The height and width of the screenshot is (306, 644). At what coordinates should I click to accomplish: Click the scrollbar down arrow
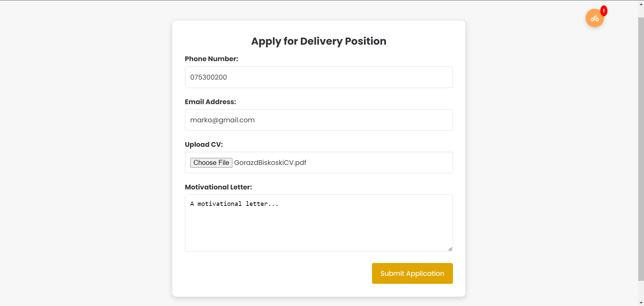point(641,303)
